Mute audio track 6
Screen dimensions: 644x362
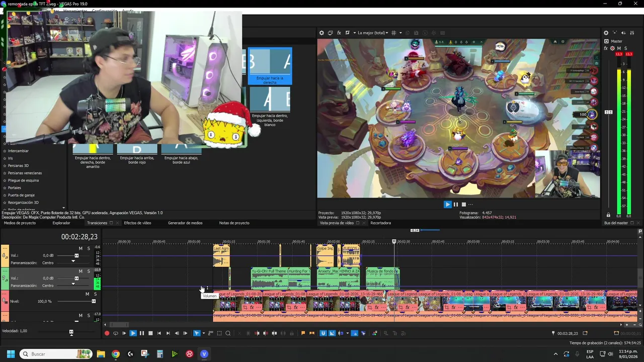(x=80, y=248)
